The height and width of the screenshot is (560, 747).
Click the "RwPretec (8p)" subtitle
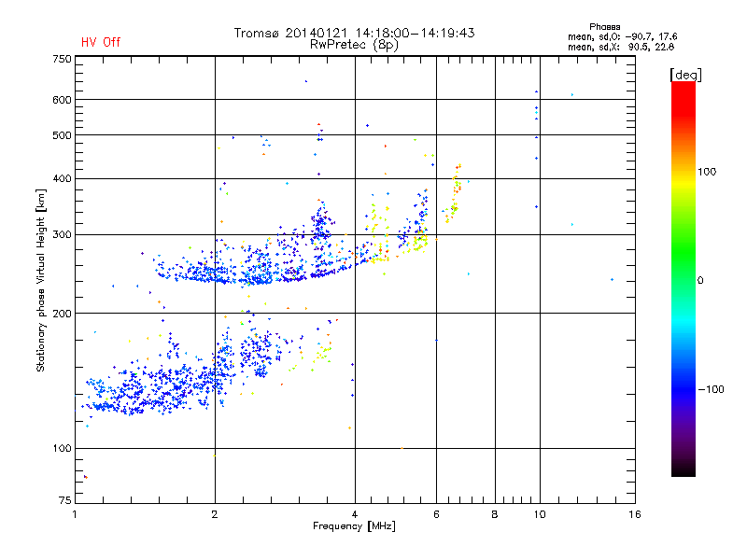[354, 45]
